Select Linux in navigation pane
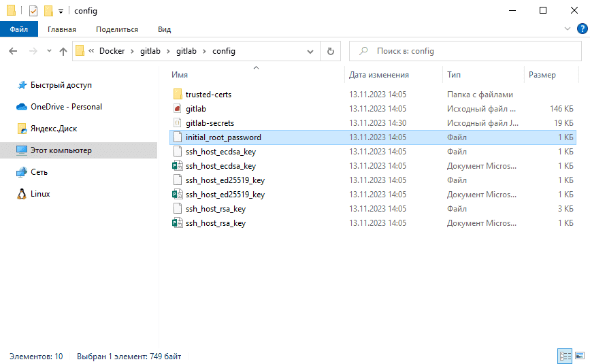The height and width of the screenshot is (364, 590). [x=40, y=194]
